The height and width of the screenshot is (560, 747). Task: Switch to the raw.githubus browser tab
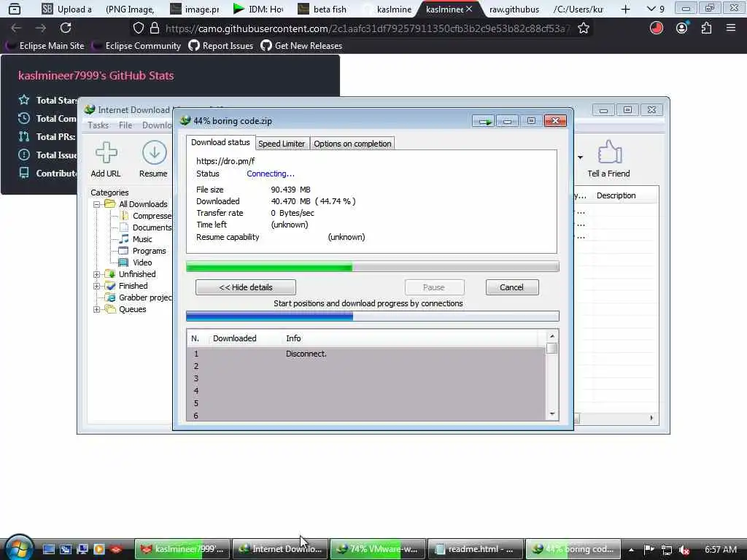(x=514, y=9)
